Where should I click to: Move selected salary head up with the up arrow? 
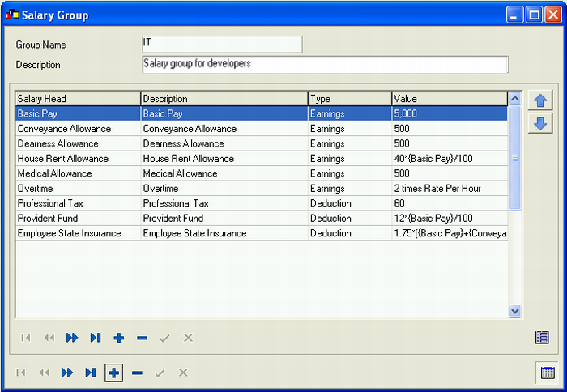click(540, 100)
